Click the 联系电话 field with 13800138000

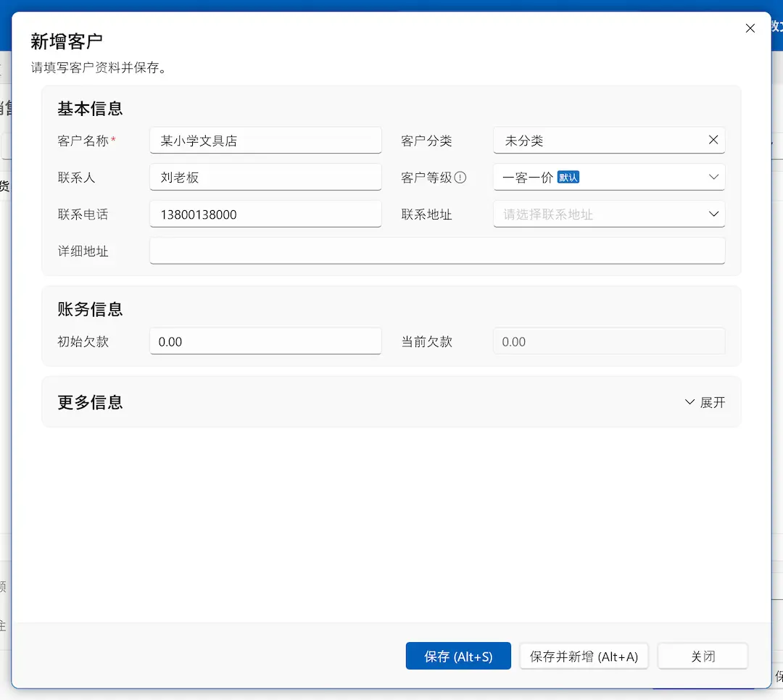(265, 214)
